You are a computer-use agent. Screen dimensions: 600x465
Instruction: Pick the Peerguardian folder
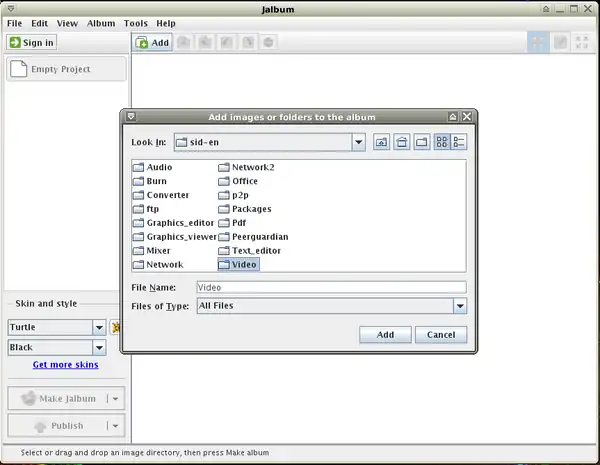click(259, 237)
